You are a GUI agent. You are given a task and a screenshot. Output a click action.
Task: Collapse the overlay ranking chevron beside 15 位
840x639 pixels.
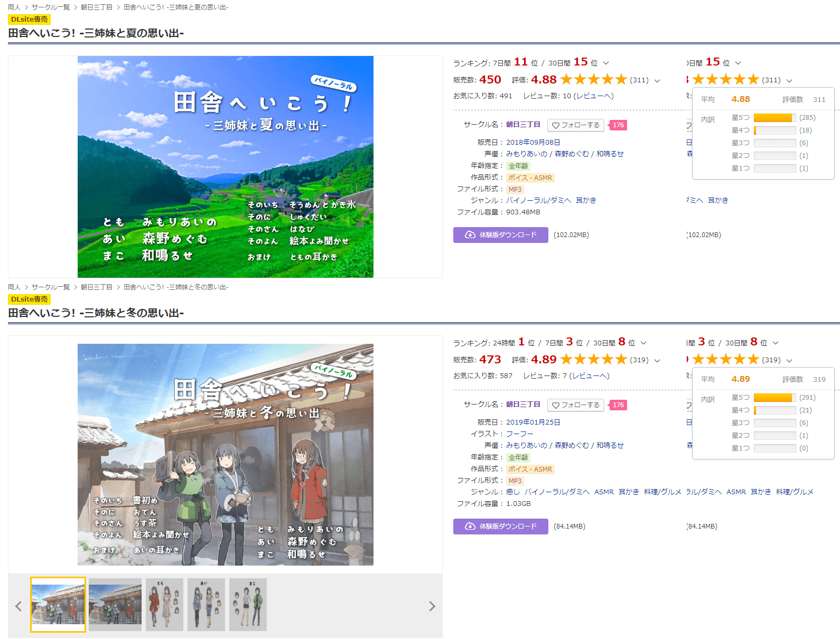738,63
